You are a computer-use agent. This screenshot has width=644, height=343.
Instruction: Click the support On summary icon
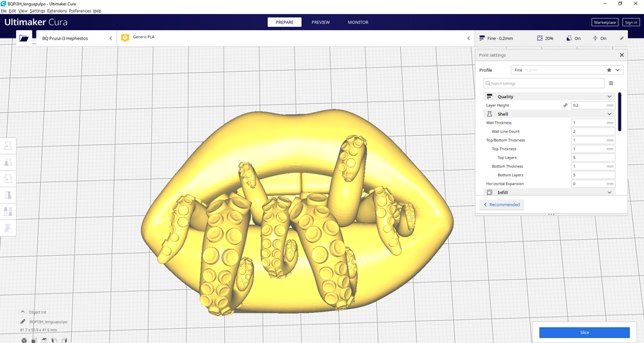(569, 38)
